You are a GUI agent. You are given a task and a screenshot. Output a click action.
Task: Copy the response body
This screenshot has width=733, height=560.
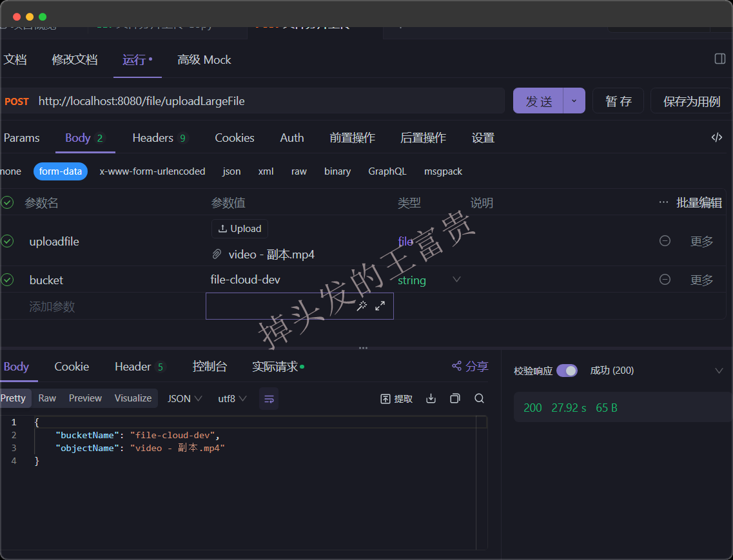455,399
